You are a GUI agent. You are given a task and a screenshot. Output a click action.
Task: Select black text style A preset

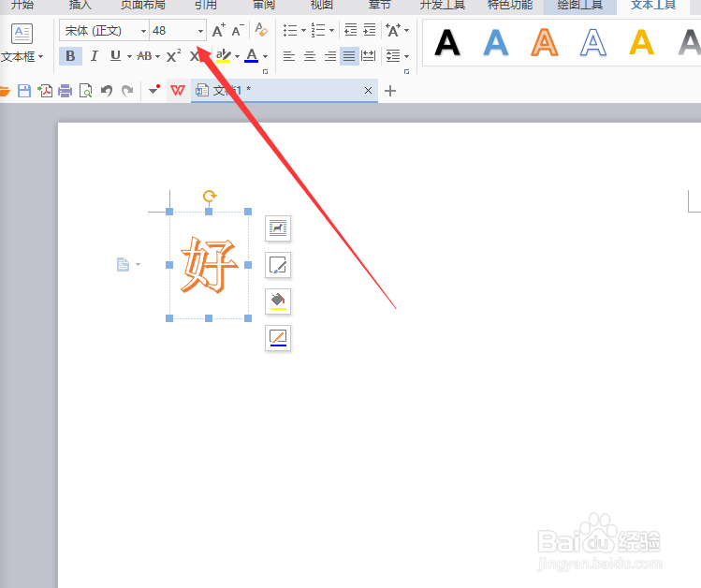(447, 42)
